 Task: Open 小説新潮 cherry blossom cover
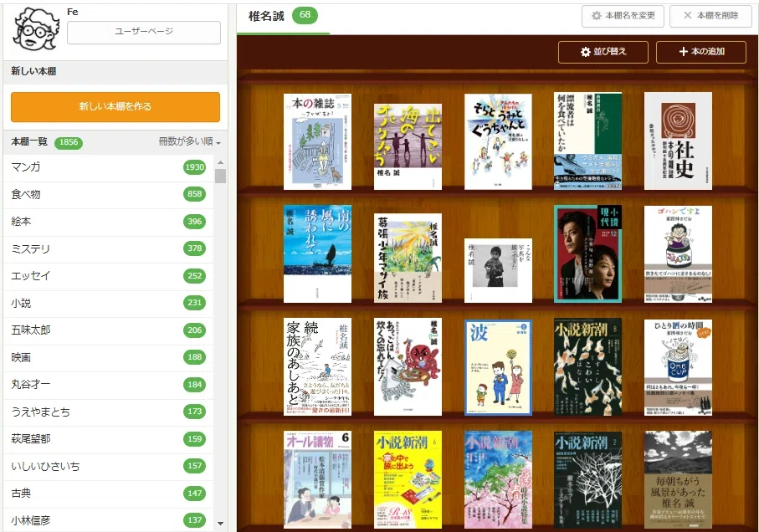[498, 480]
